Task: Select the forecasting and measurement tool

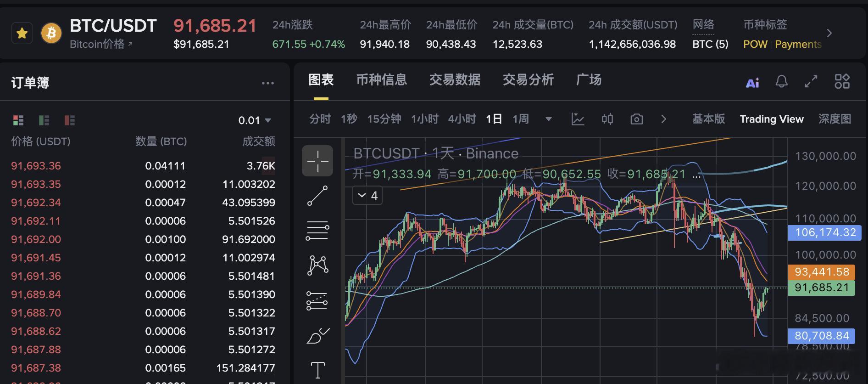Action: [317, 301]
